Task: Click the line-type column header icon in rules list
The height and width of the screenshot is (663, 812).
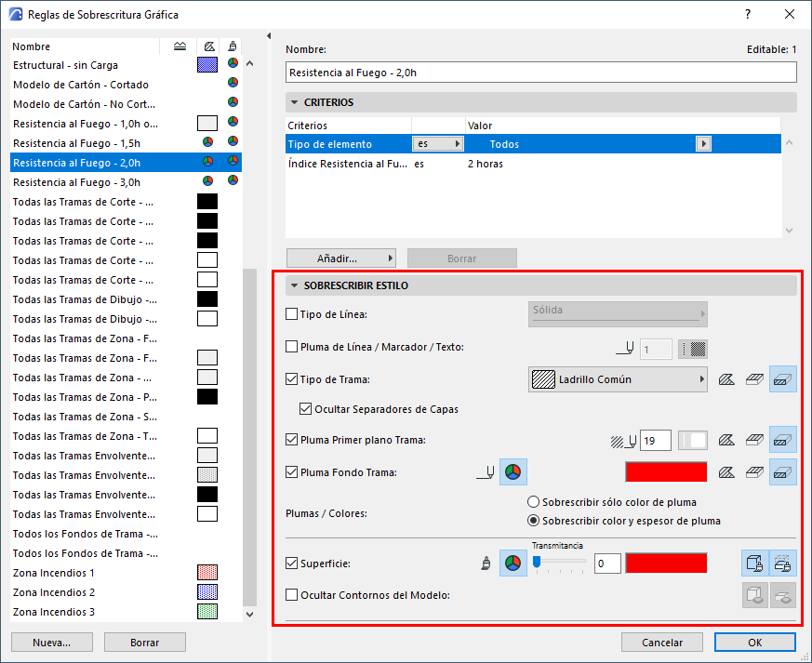Action: [x=180, y=46]
